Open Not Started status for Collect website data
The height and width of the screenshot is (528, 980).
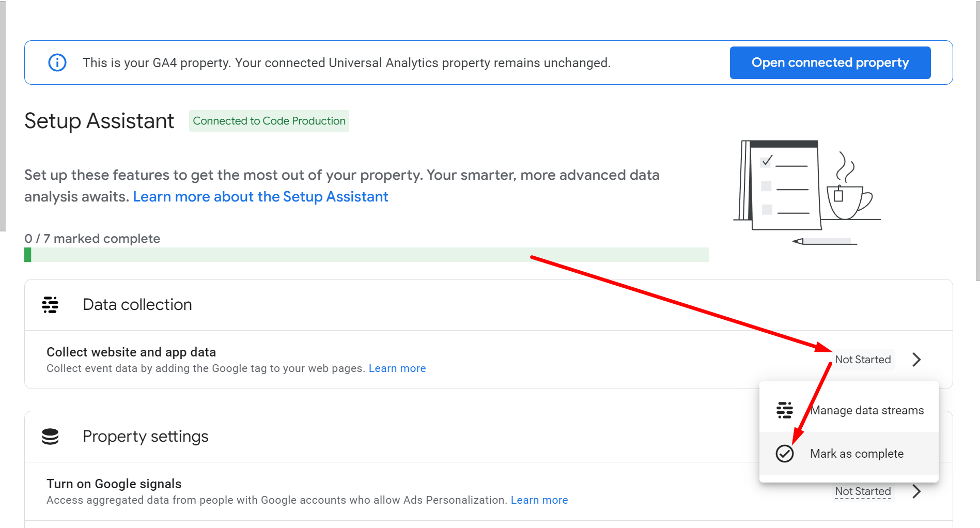863,360
